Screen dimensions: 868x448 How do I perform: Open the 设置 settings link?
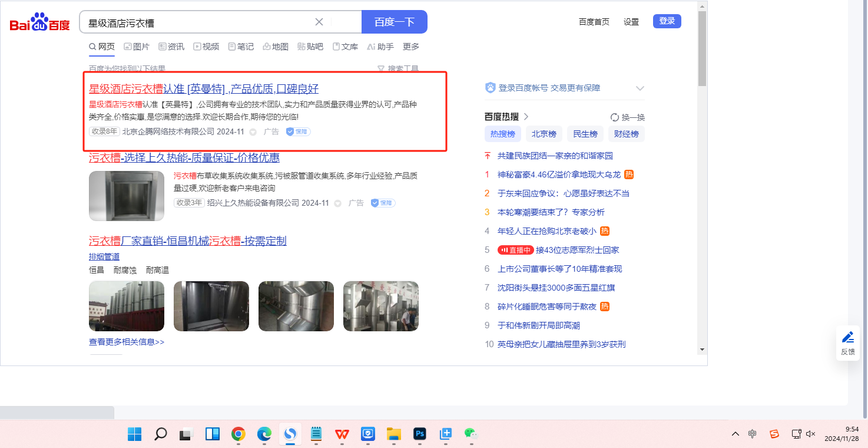(631, 22)
